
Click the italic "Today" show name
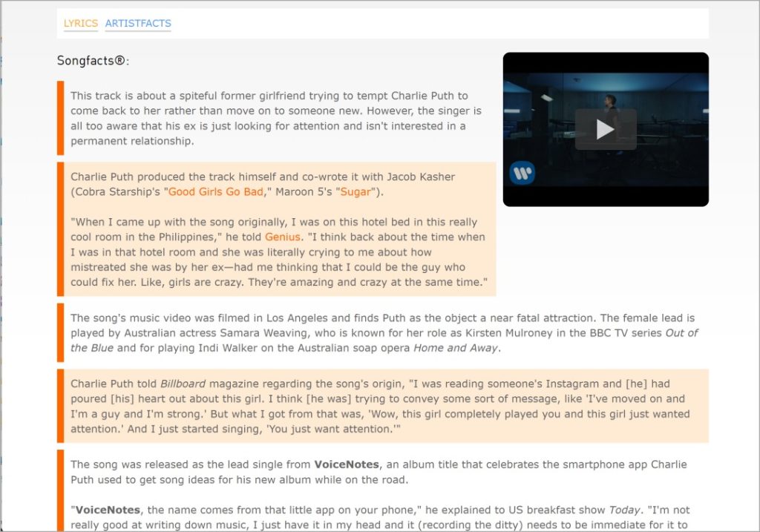click(x=624, y=510)
